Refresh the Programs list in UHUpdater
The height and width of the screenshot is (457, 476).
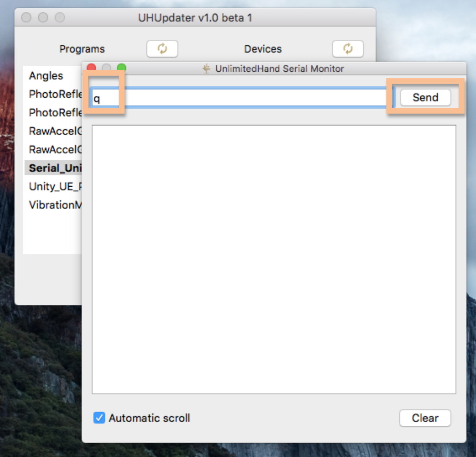point(162,49)
